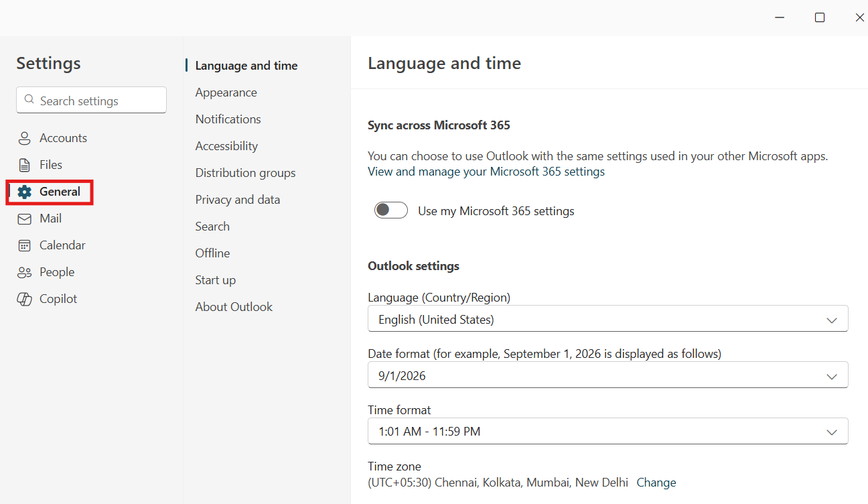868x504 pixels.
Task: Click the time zone Change link
Action: (x=656, y=482)
